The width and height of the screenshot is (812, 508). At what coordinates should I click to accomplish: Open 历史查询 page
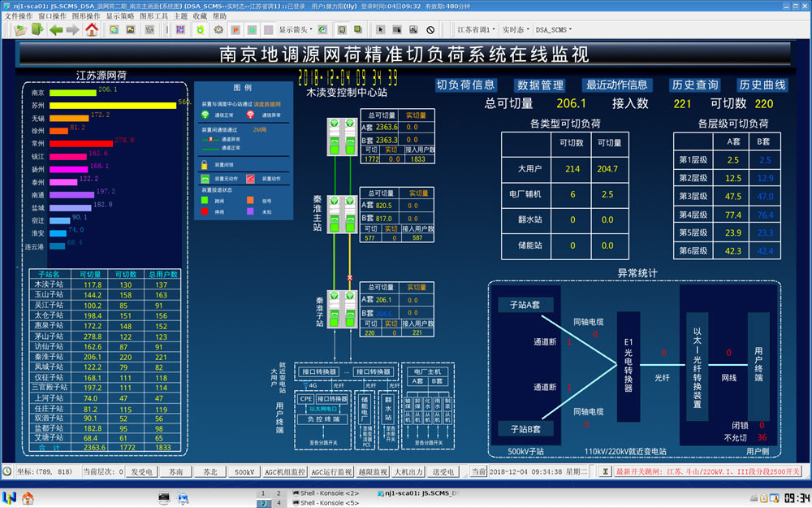click(694, 85)
